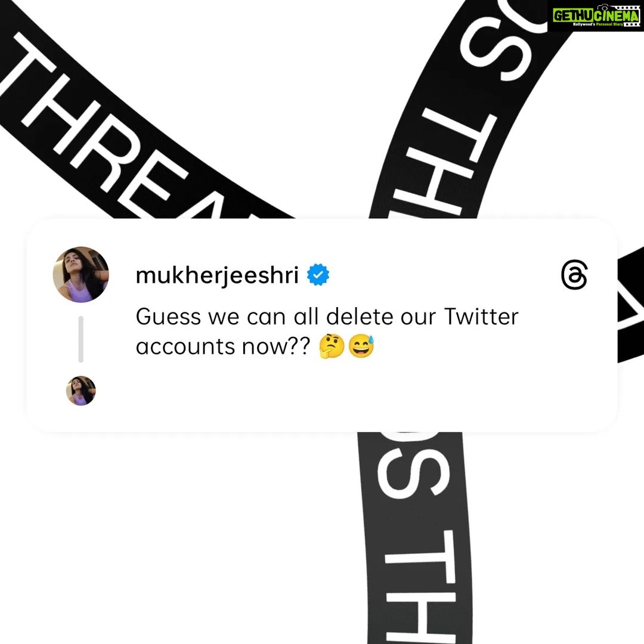
Task: Click the Threads logo icon in the post card
Action: tap(574, 275)
